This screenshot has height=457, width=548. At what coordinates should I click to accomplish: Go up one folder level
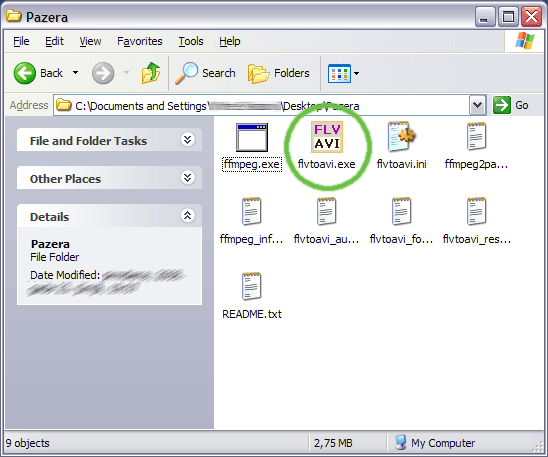coord(151,73)
